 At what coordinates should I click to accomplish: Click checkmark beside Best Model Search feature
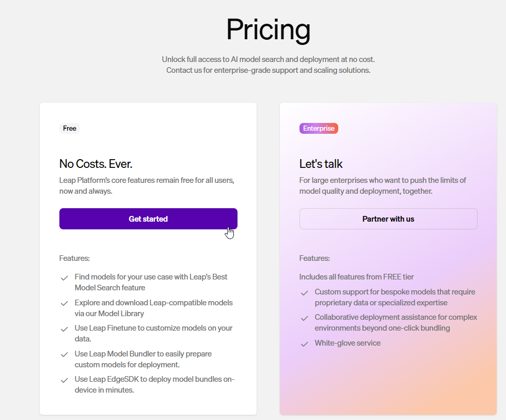click(65, 278)
